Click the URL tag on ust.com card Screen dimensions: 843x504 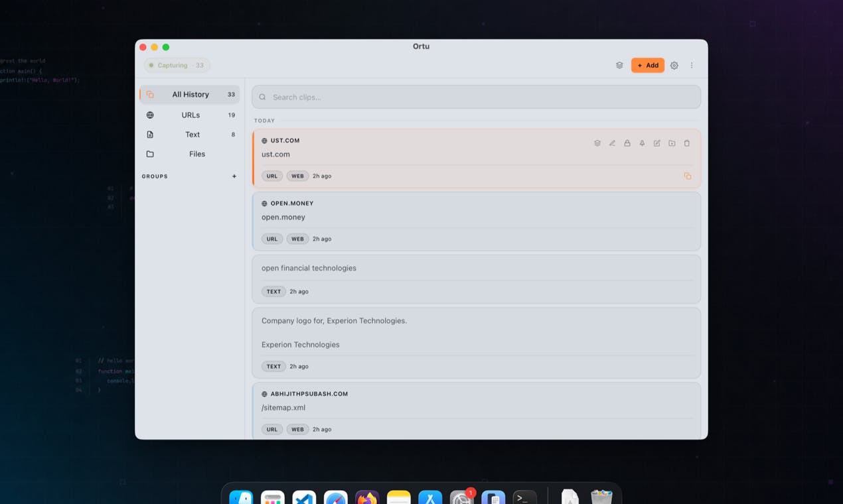[x=272, y=176]
